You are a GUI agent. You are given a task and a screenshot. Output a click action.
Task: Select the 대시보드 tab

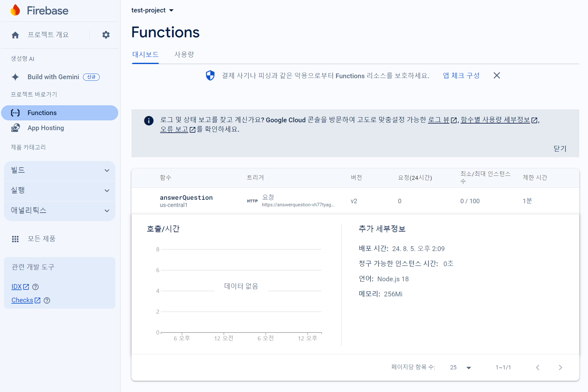145,54
